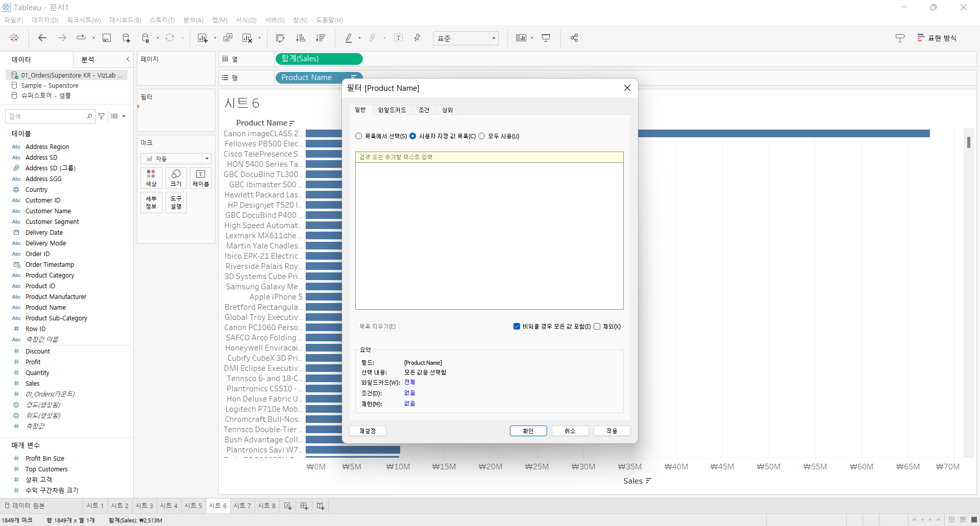Viewport: 980px width, 526px height.
Task: Click the Tooltip (도구 설명) marks card
Action: click(176, 203)
